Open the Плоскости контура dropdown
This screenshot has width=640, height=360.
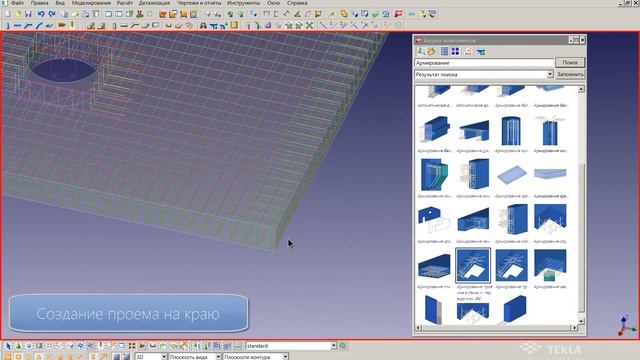point(285,357)
